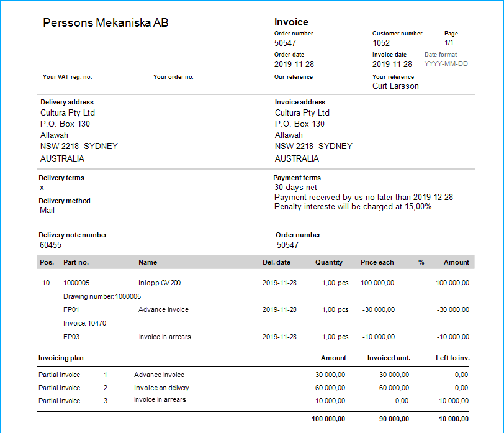504x433 pixels.
Task: Click the 30 days net payment terms
Action: coord(295,187)
